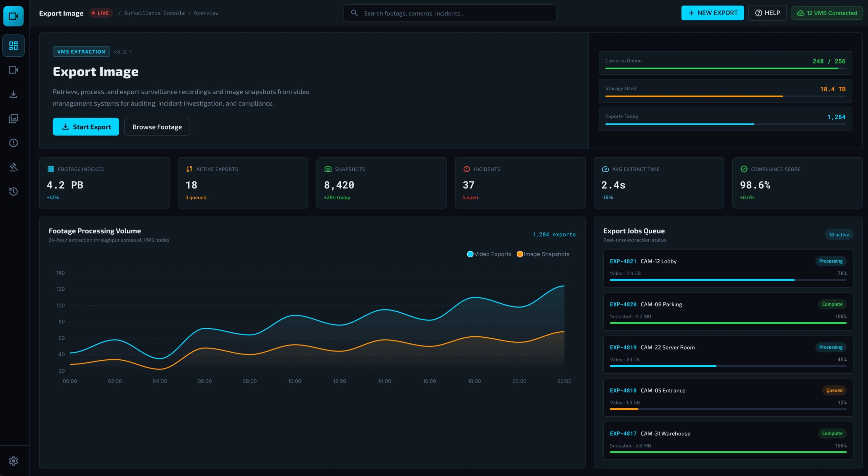This screenshot has width=868, height=476.
Task: Toggle Video Exports legend series
Action: pos(489,254)
